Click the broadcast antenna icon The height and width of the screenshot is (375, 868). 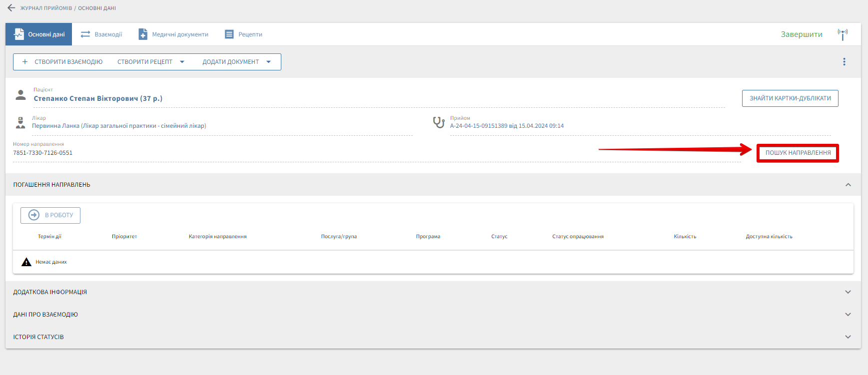pyautogui.click(x=843, y=34)
